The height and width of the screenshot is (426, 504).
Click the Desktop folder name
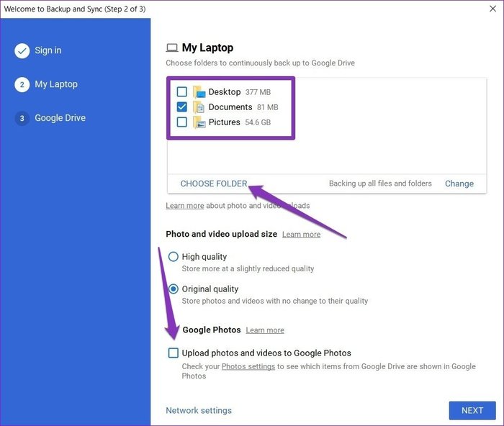pos(225,92)
